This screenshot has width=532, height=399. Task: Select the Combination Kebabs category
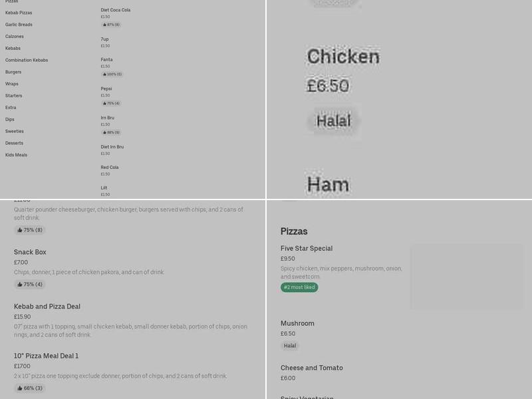(x=26, y=60)
